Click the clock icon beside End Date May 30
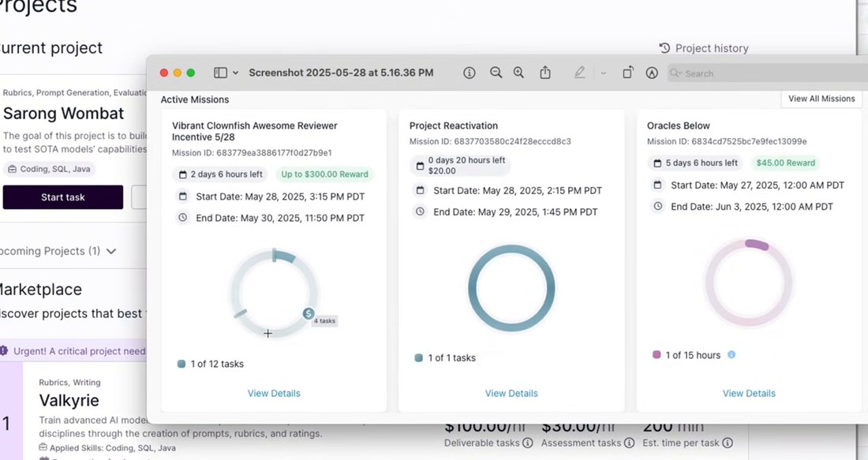Viewport: 868px width, 460px height. (183, 218)
